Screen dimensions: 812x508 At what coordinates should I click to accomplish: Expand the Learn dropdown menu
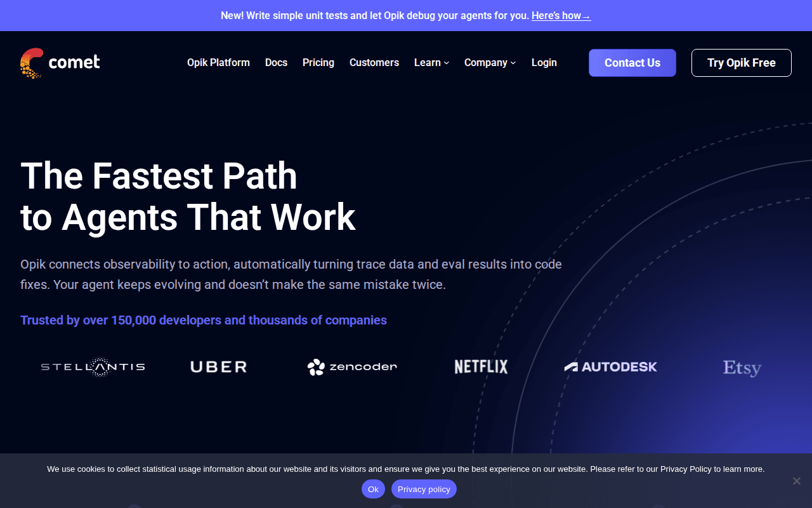(x=432, y=63)
